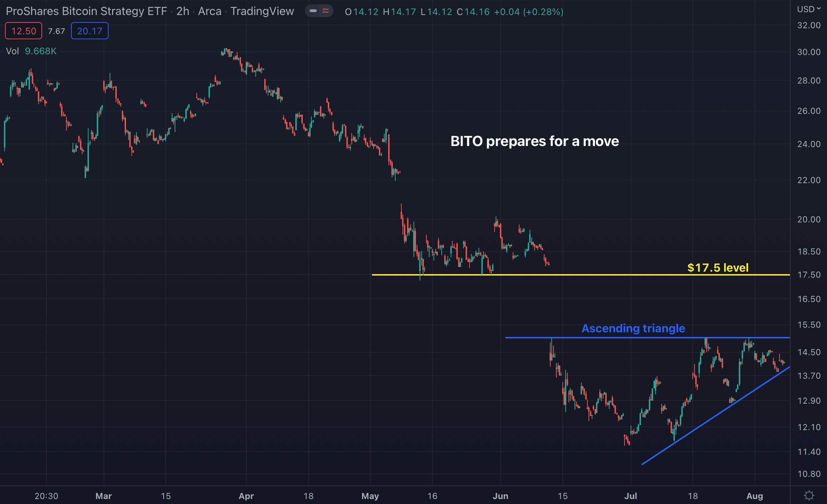Select the Vol indicator legend label

pyautogui.click(x=12, y=51)
